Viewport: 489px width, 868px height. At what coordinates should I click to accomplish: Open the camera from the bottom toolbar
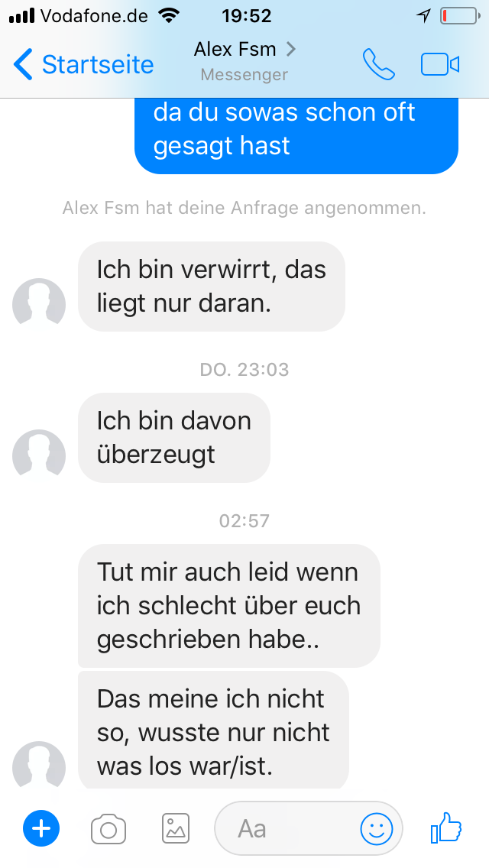coord(108,829)
